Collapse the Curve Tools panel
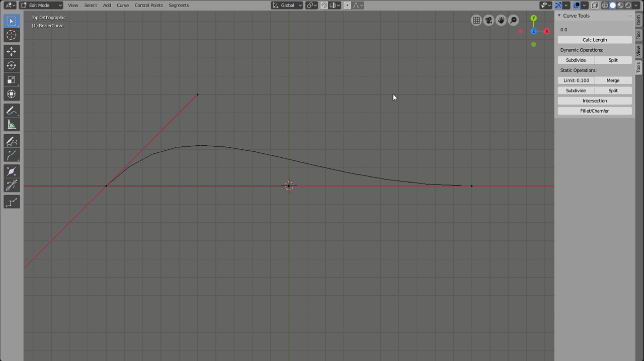This screenshot has width=644, height=361. coord(558,16)
